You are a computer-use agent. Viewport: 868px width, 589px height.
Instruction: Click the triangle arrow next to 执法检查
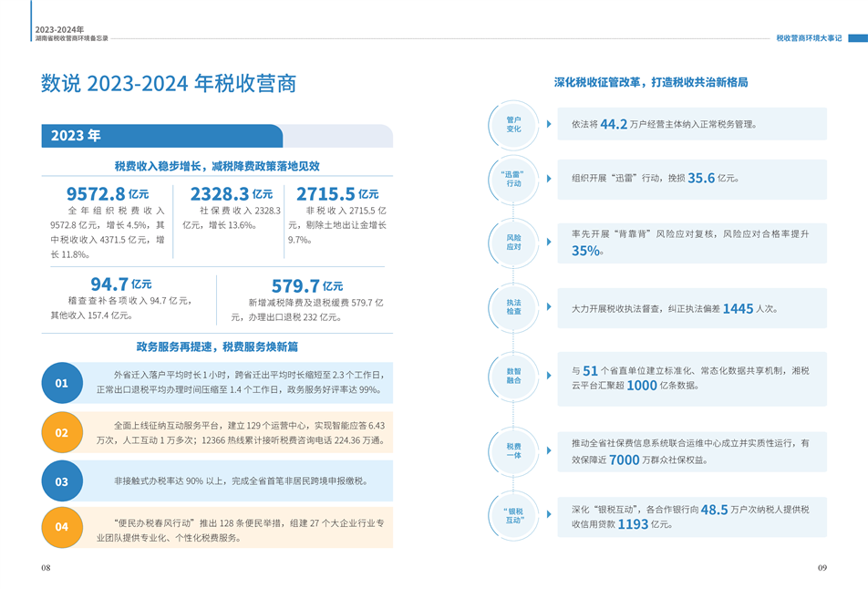(549, 308)
